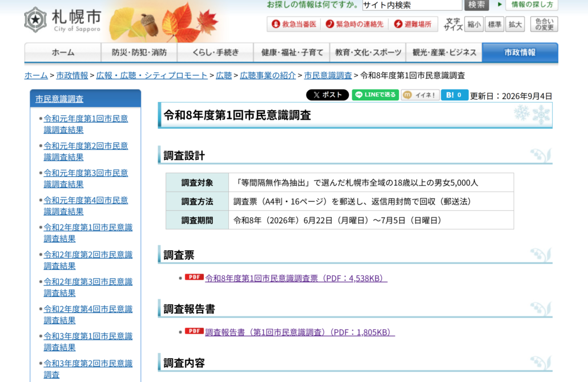Click the PDF icon beside 調査票 link
This screenshot has height=382, width=588.
[x=194, y=277]
